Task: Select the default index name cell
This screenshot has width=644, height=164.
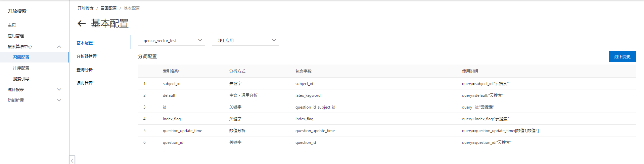Action: click(x=169, y=95)
